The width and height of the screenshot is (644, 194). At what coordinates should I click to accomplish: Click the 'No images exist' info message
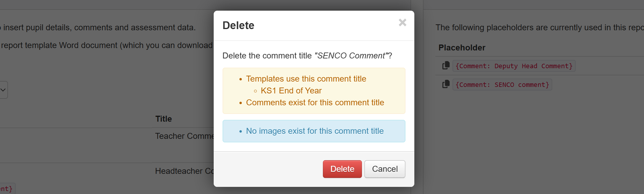pyautogui.click(x=315, y=131)
